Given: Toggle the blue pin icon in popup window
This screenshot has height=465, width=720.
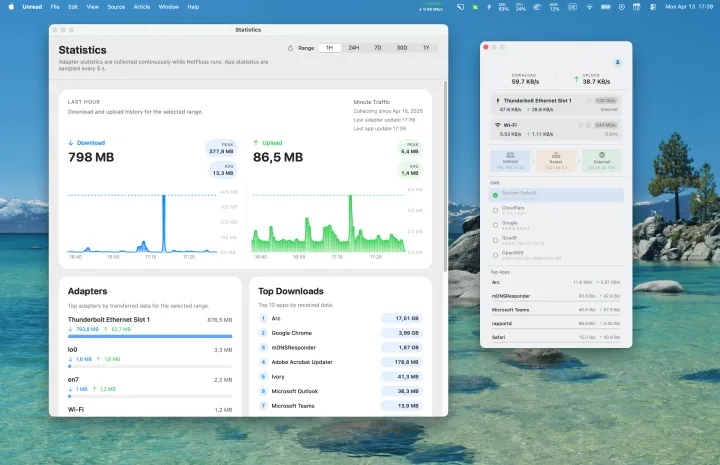Looking at the screenshot, I should click(618, 62).
